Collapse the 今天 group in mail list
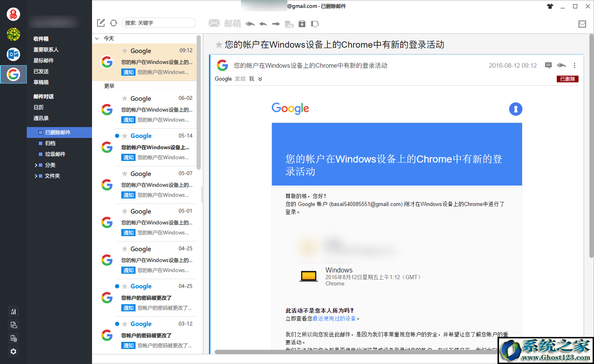The image size is (594, 364). (97, 38)
